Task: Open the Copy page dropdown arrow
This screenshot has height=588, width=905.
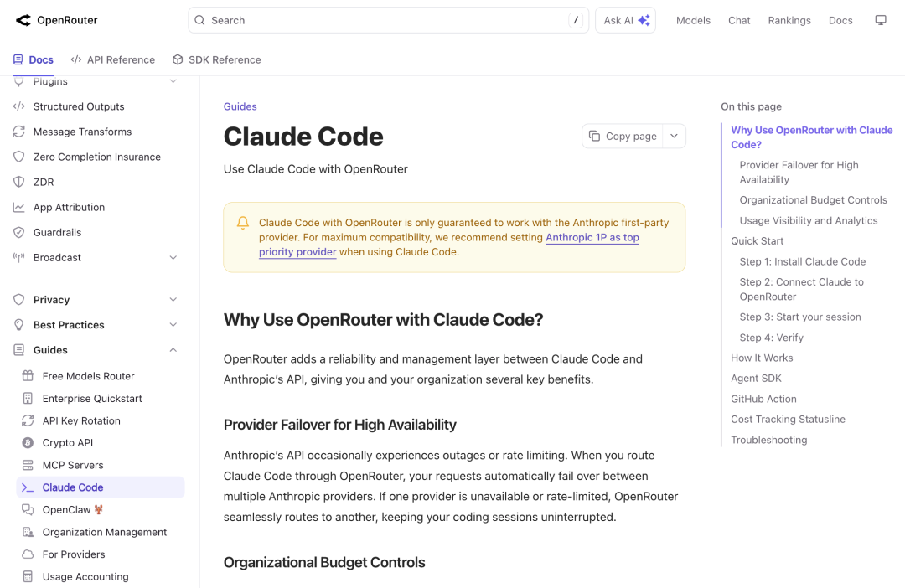Action: pos(674,137)
